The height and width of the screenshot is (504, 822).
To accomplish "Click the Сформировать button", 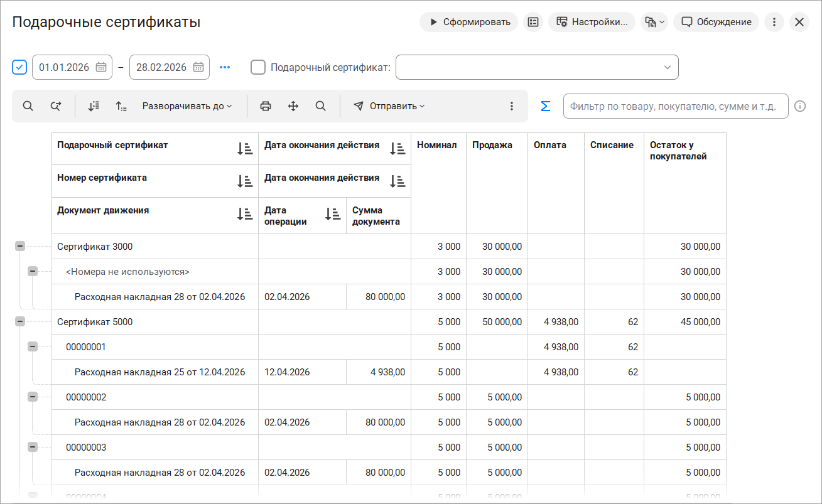I will 469,22.
